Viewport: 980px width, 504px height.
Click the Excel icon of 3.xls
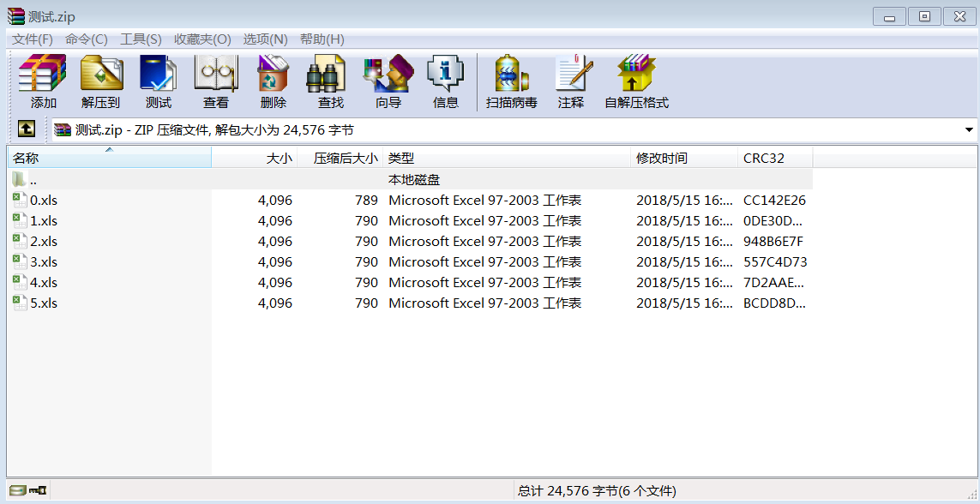[20, 261]
